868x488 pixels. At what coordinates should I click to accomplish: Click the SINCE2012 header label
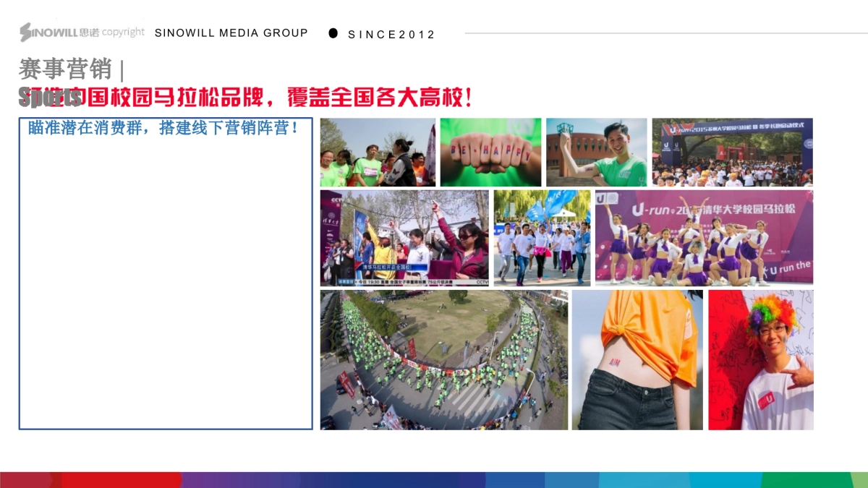pos(391,33)
